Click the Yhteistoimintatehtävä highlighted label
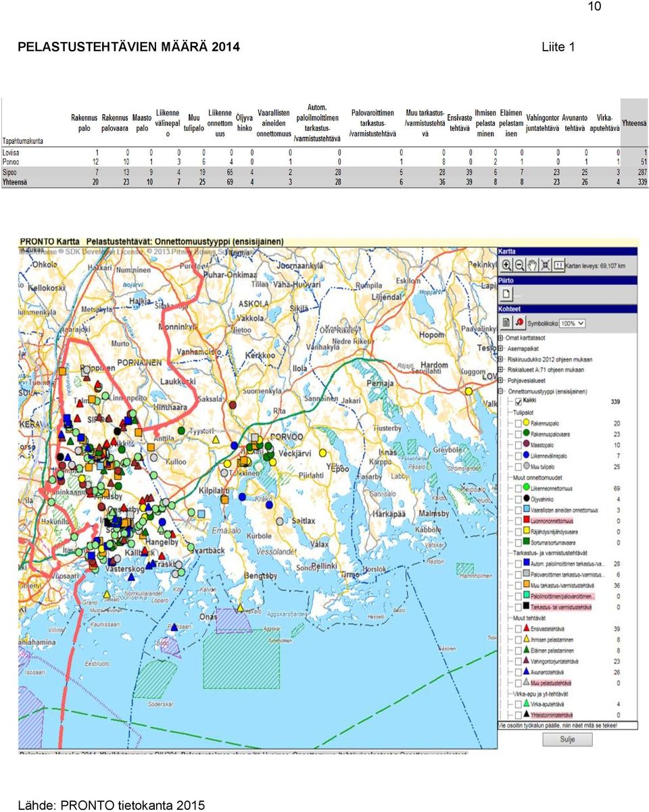Viewport: 649px width, 812px height. (x=552, y=715)
